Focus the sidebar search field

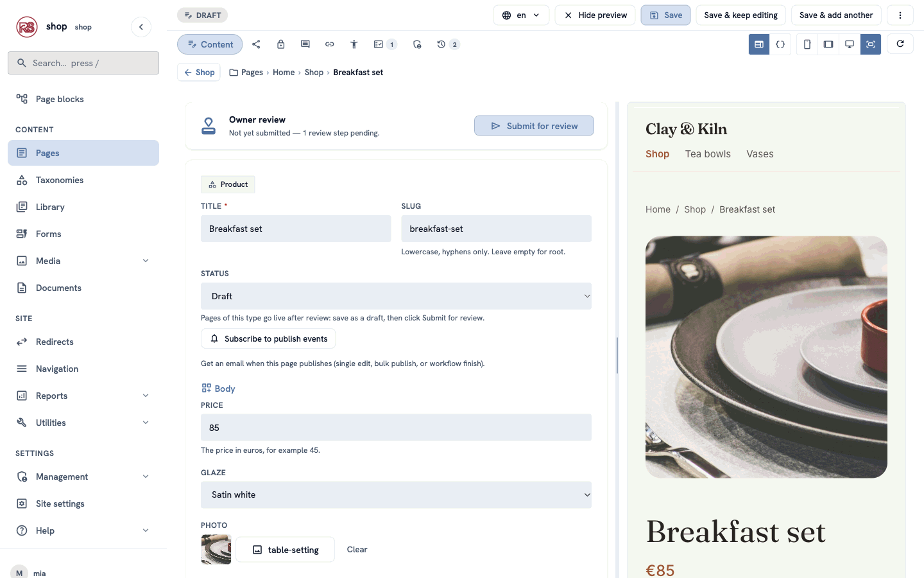click(x=83, y=63)
